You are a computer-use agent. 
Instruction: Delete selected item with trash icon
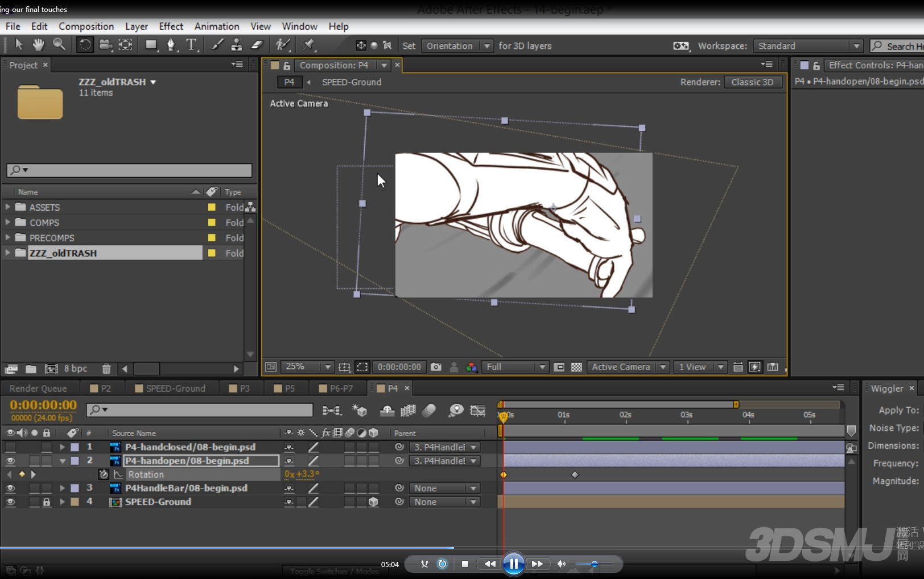coord(106,369)
